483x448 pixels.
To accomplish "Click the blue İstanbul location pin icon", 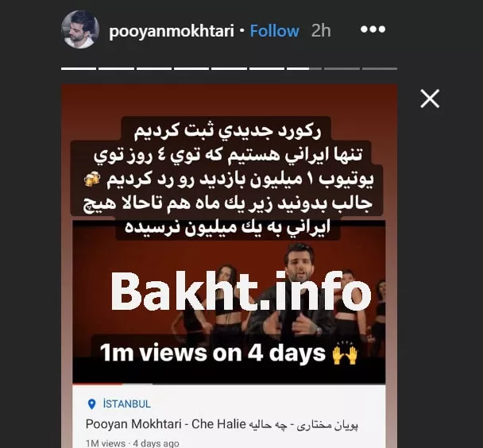I will 91,404.
